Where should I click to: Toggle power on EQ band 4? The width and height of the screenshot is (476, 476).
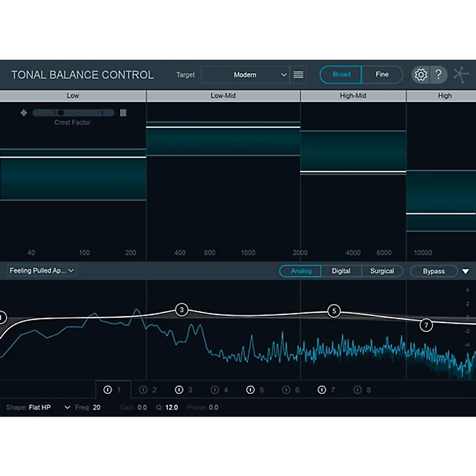tap(215, 390)
